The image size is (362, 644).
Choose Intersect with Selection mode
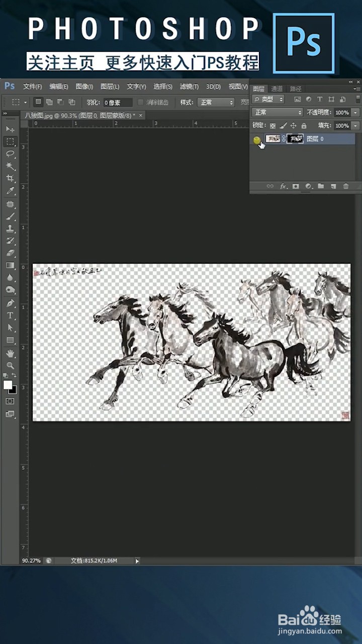pyautogui.click(x=72, y=102)
